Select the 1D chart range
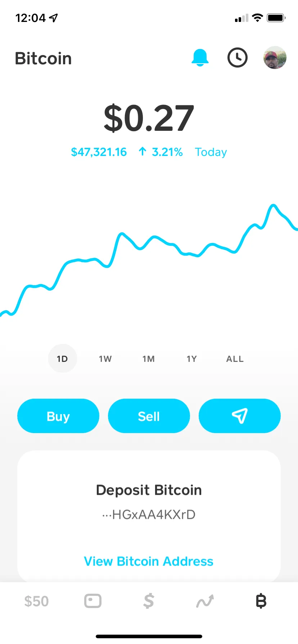298x644 pixels. [x=62, y=359]
